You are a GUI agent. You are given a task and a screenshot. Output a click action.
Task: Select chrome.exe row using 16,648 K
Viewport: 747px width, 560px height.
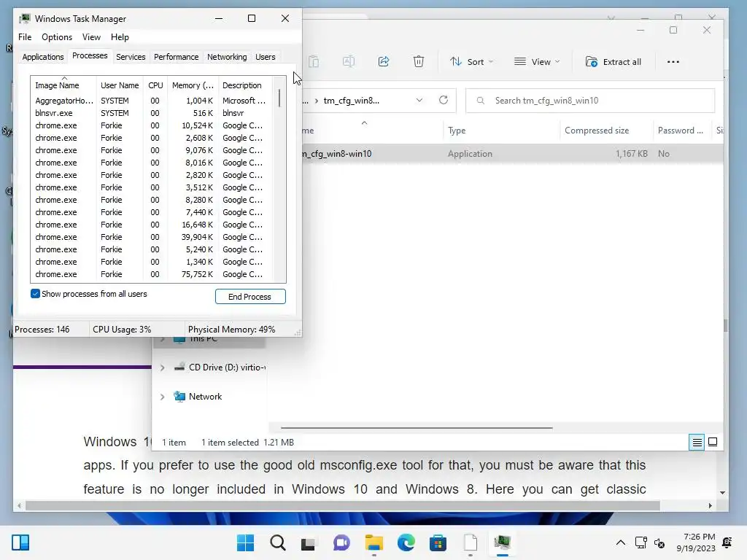152,225
